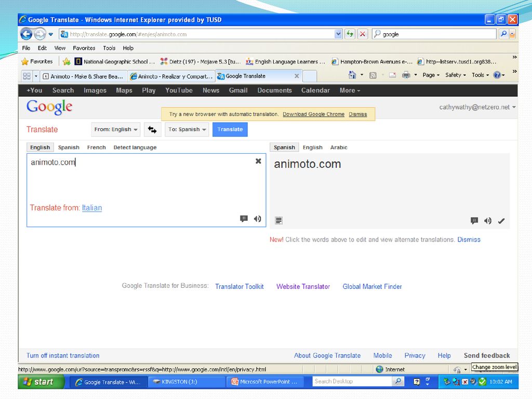Toggle Turn off instant translation
The height and width of the screenshot is (399, 532).
click(x=63, y=355)
